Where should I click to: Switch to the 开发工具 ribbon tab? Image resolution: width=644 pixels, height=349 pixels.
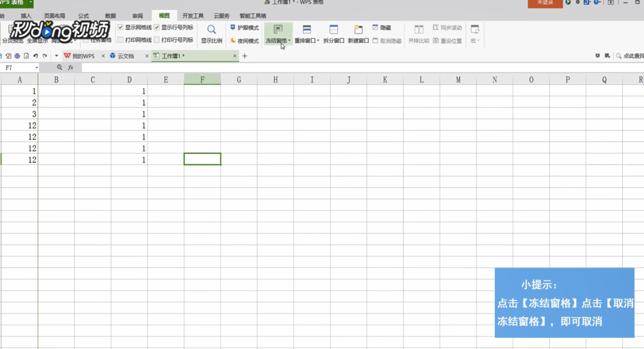193,16
